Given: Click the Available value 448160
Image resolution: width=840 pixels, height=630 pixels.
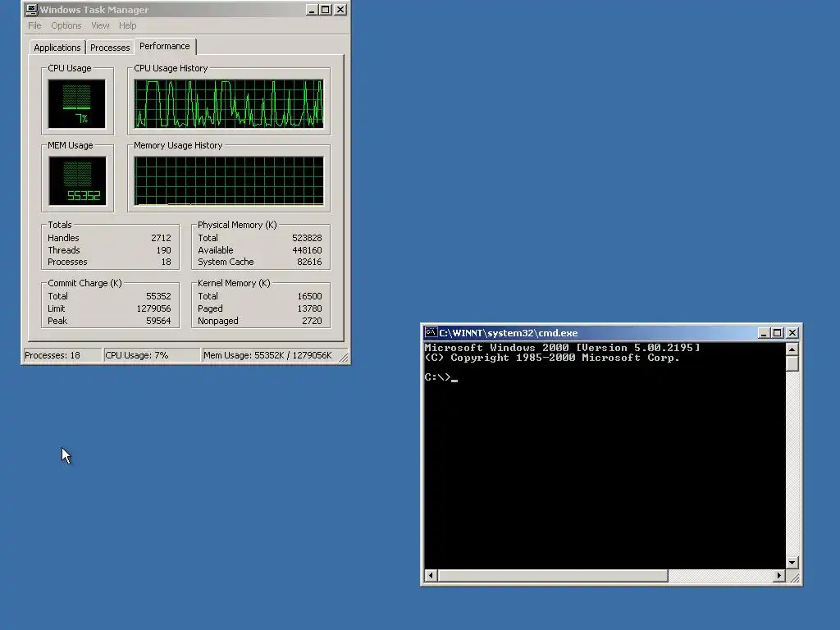Looking at the screenshot, I should pos(307,250).
